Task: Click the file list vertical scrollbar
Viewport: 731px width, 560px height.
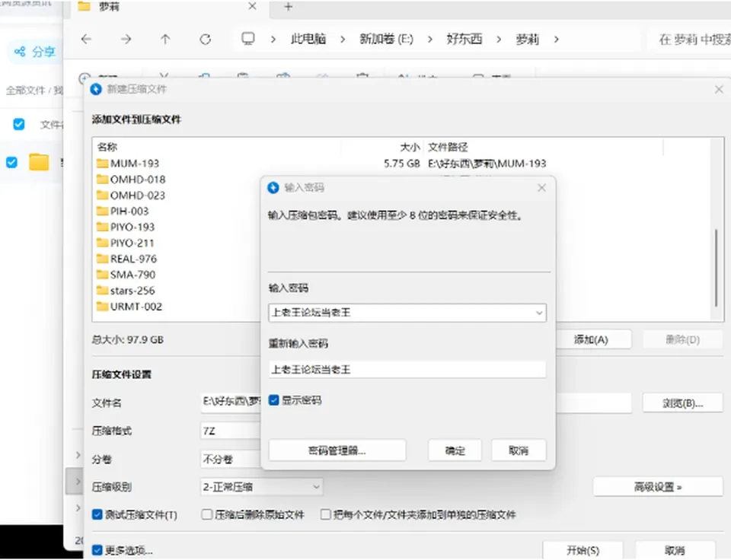Action: (x=716, y=268)
